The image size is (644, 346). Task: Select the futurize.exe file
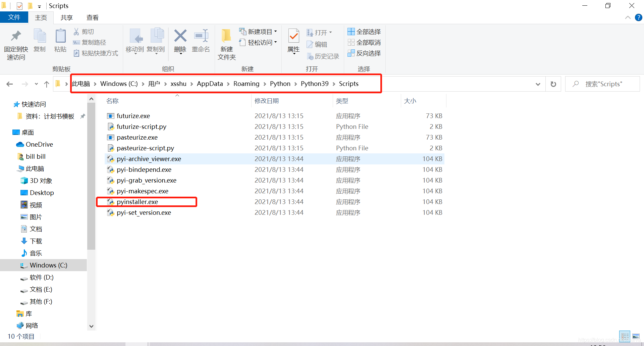pos(133,116)
